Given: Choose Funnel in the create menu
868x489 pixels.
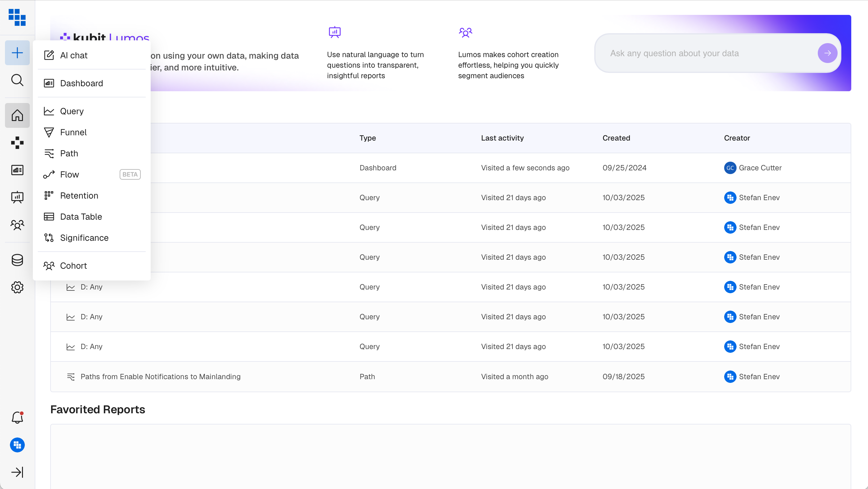Looking at the screenshot, I should [73, 132].
